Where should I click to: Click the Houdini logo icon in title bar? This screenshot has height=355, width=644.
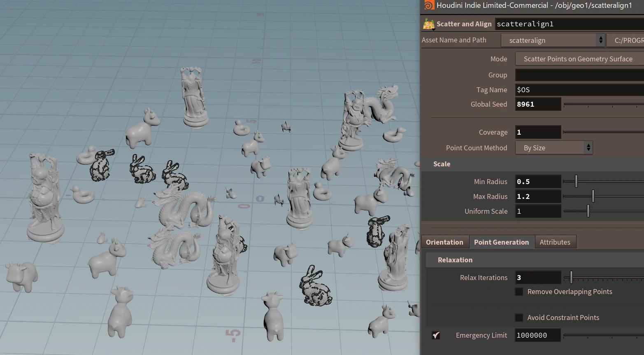click(x=429, y=5)
